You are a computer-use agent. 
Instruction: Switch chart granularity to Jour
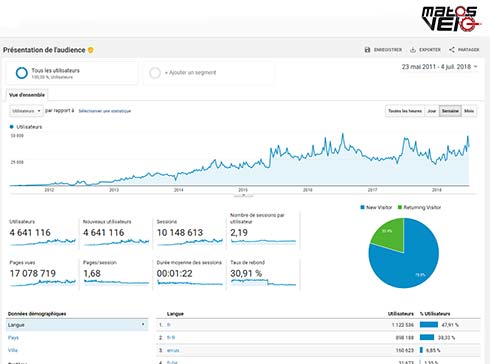pos(432,111)
